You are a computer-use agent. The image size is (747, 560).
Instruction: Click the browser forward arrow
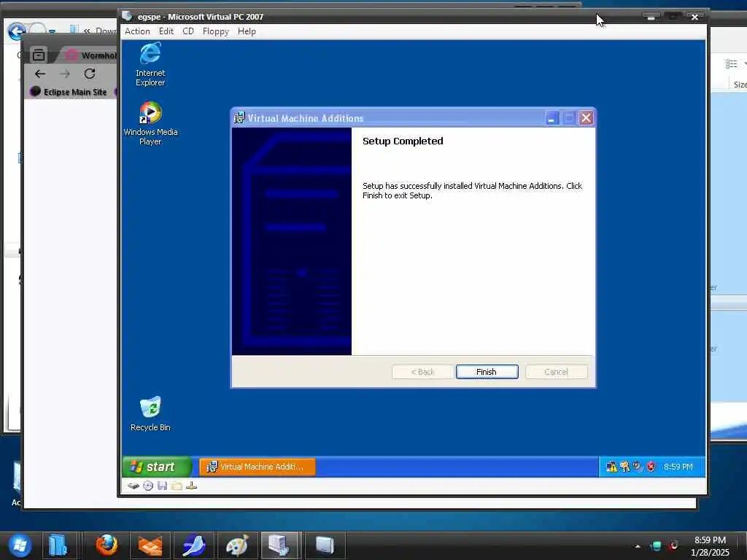pyautogui.click(x=65, y=74)
